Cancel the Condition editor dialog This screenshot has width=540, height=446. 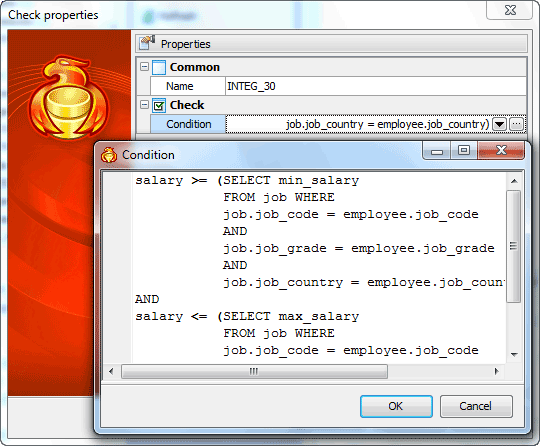(x=476, y=406)
